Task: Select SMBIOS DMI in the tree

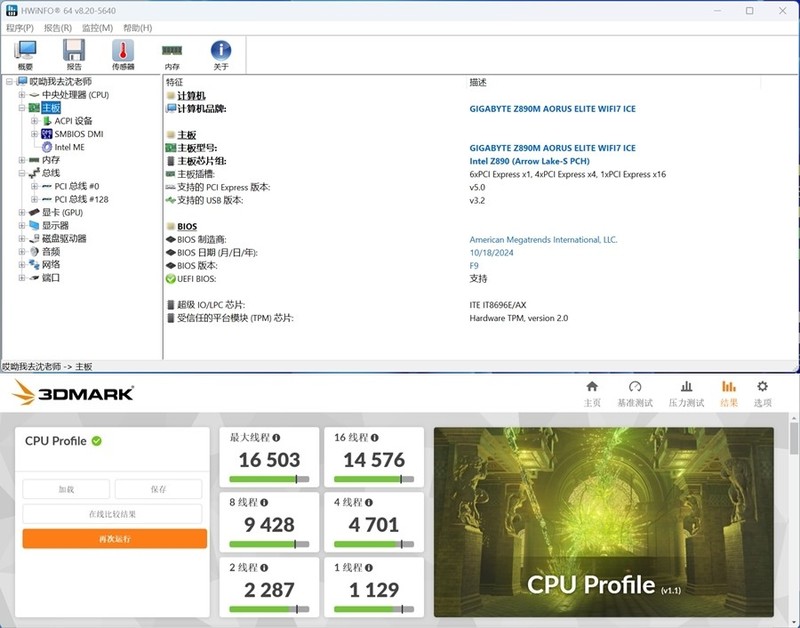Action: 78,134
